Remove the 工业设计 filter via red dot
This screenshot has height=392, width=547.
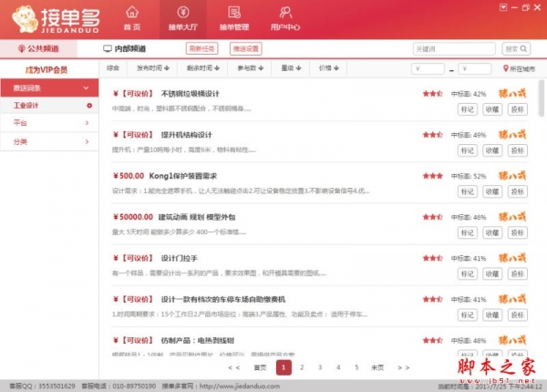coord(88,106)
